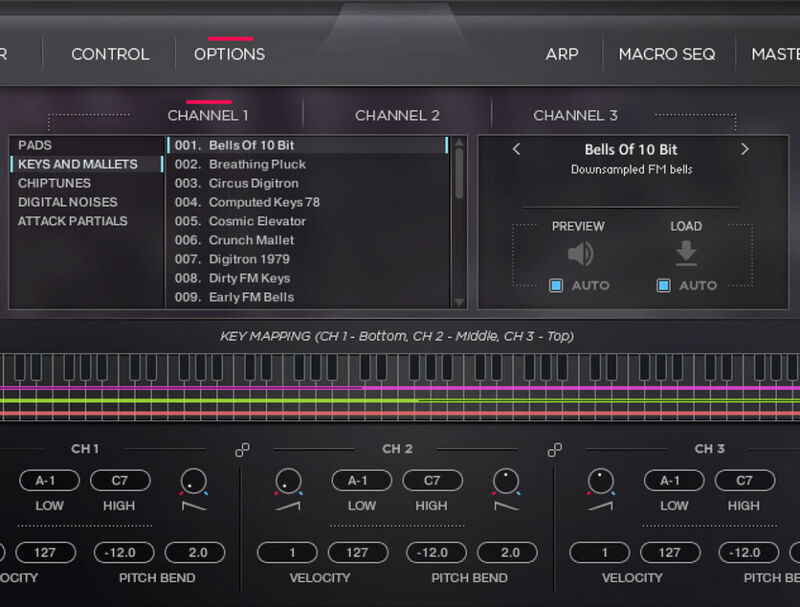Click the CH 3 curve knob
Image resolution: width=800 pixels, height=607 pixels.
coord(600,482)
